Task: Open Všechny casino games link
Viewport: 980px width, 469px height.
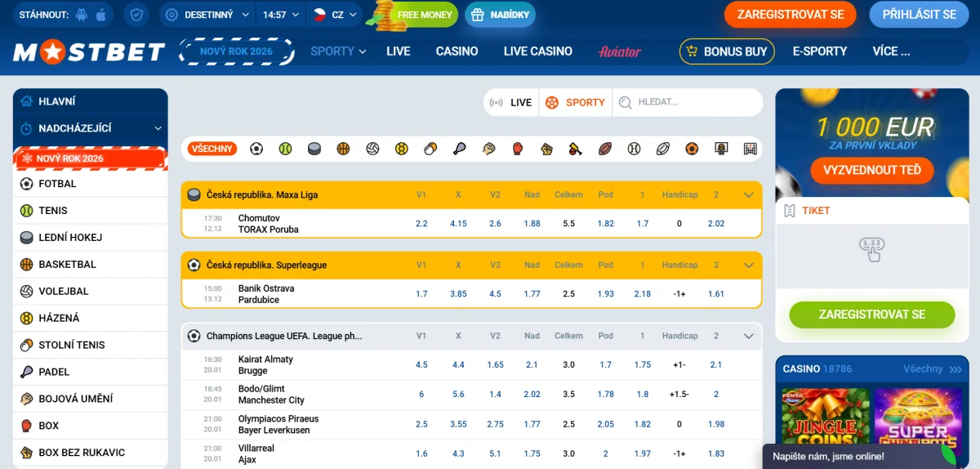Action: [931, 369]
